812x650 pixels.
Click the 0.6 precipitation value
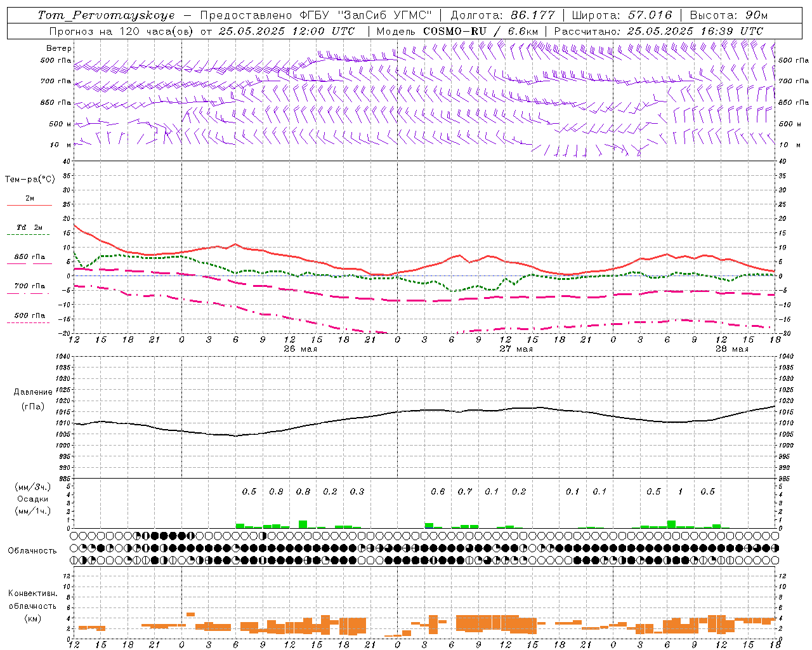tap(438, 491)
